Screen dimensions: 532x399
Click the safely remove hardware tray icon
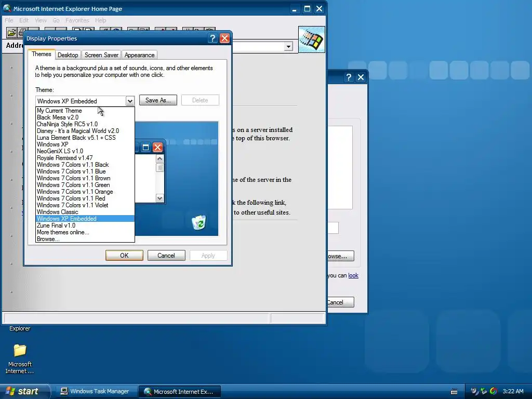484,391
